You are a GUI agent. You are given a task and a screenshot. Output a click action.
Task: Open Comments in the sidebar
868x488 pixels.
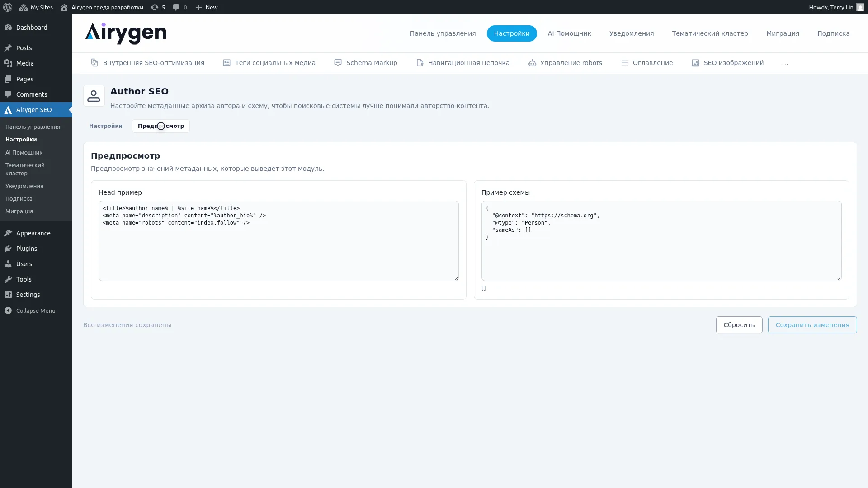click(x=36, y=94)
